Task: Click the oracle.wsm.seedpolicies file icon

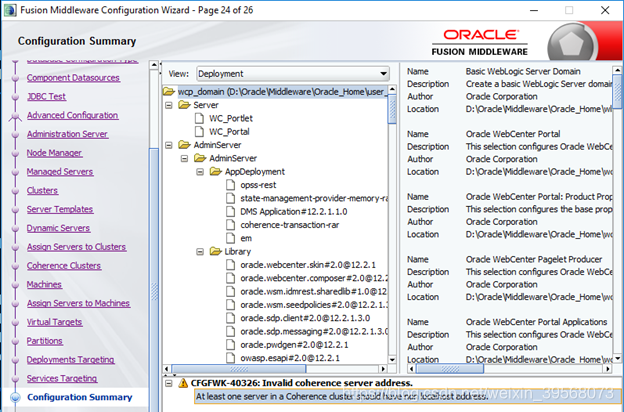Action: [230, 305]
